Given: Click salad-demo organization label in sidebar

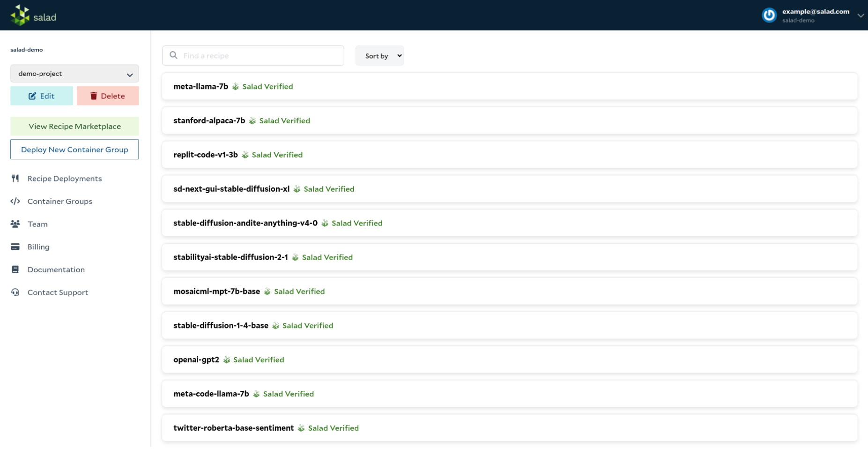Looking at the screenshot, I should click(27, 50).
